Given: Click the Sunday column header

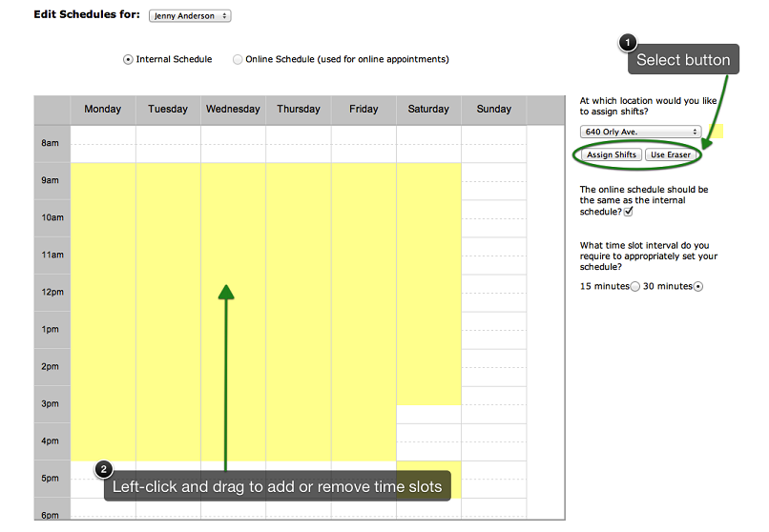Looking at the screenshot, I should (494, 110).
